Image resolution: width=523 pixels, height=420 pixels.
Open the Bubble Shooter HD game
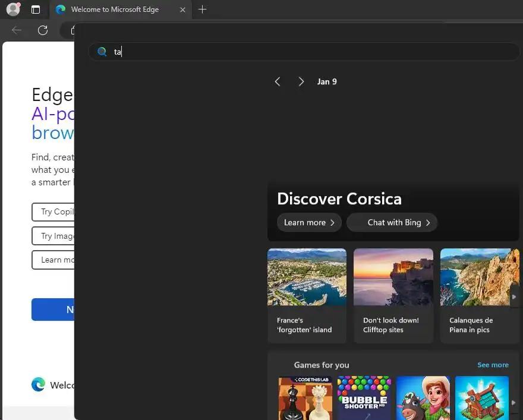click(364, 398)
